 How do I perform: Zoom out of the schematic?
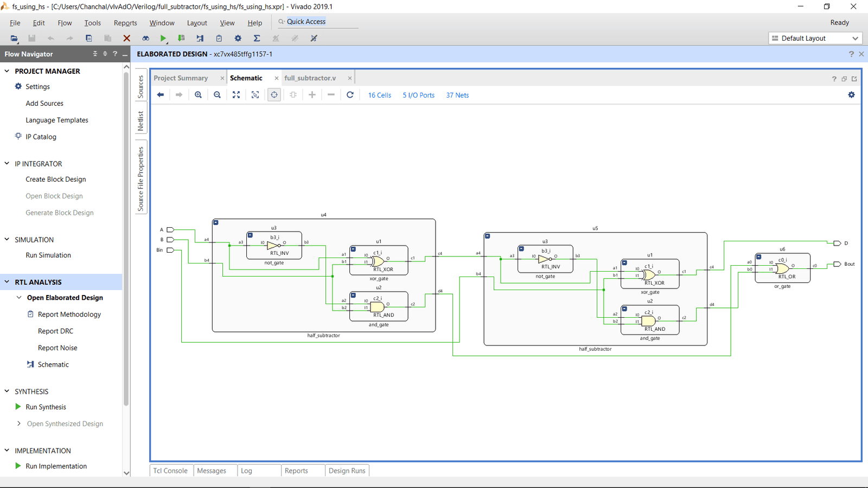[217, 95]
